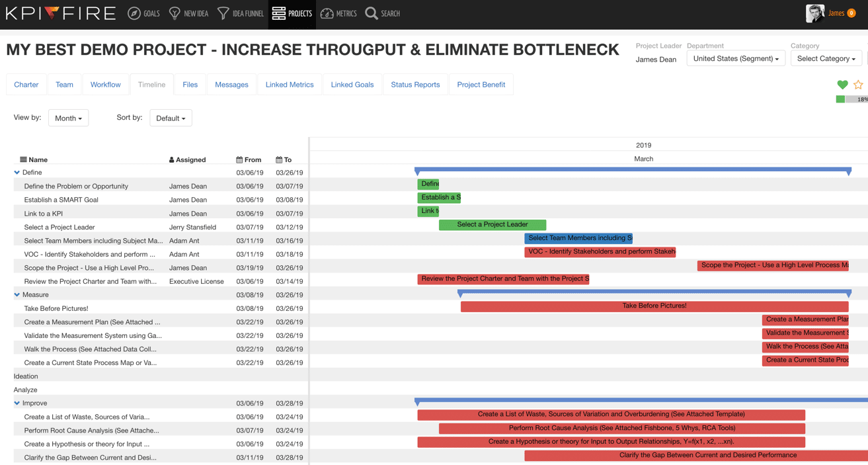868x465 pixels.
Task: Click the Search magnifier icon
Action: pyautogui.click(x=372, y=13)
